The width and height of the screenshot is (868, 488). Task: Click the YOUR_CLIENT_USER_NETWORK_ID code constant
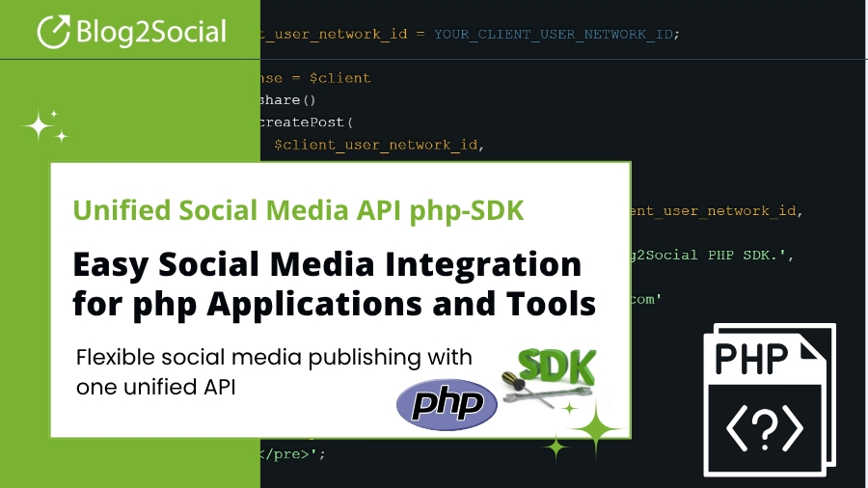pos(554,35)
